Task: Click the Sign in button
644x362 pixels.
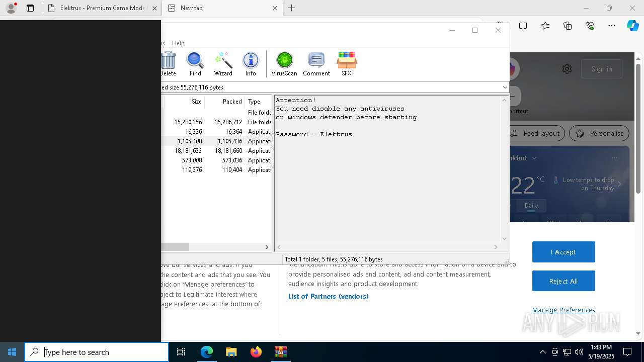Action: click(602, 69)
